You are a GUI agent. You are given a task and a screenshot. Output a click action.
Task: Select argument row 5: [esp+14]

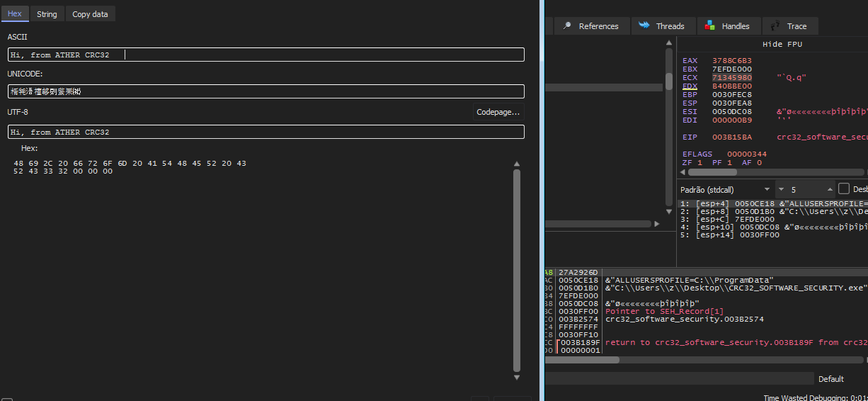pyautogui.click(x=774, y=235)
